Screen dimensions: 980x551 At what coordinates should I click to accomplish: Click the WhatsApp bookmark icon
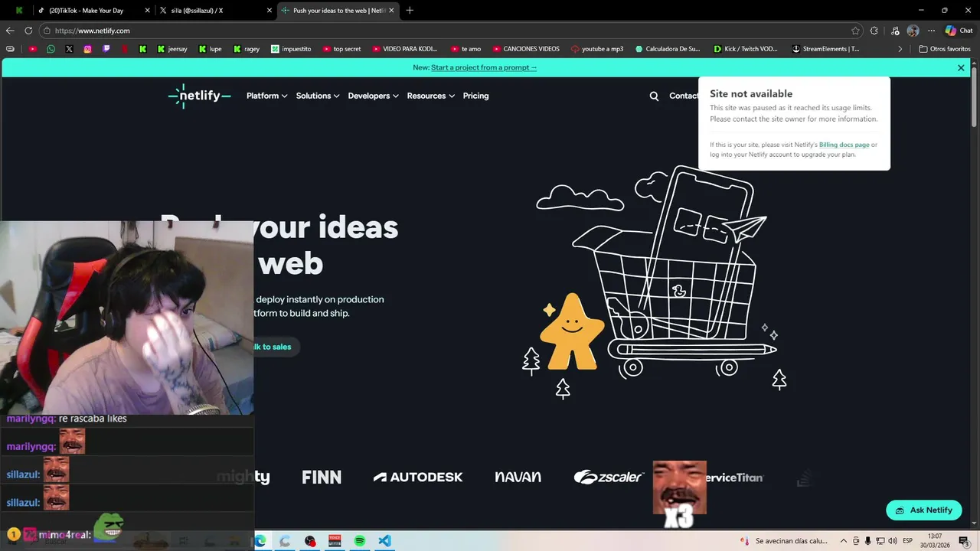[x=51, y=49]
